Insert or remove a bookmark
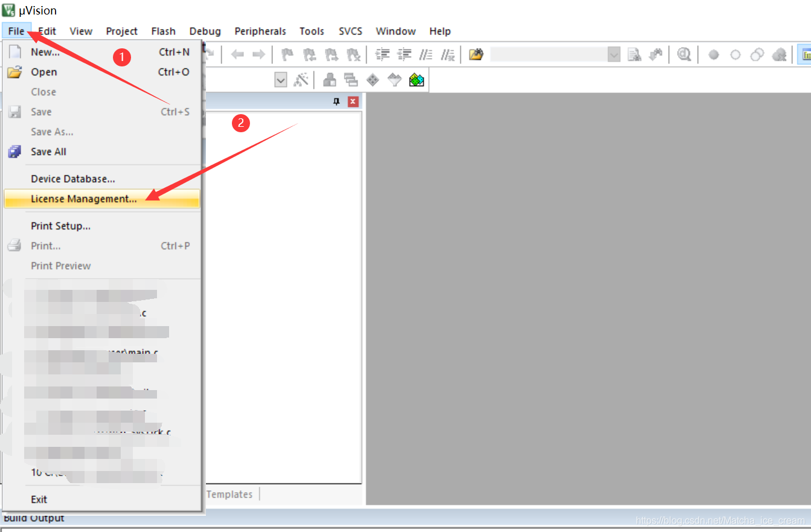 point(288,54)
